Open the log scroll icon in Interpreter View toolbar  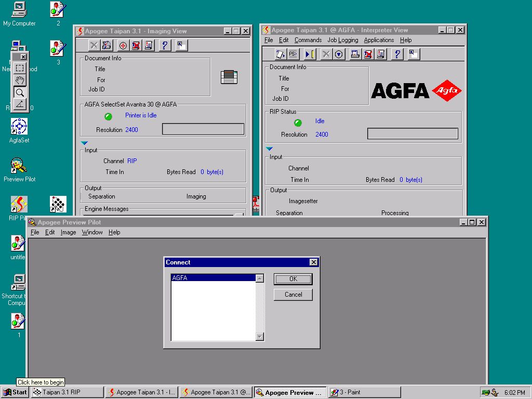tap(381, 54)
